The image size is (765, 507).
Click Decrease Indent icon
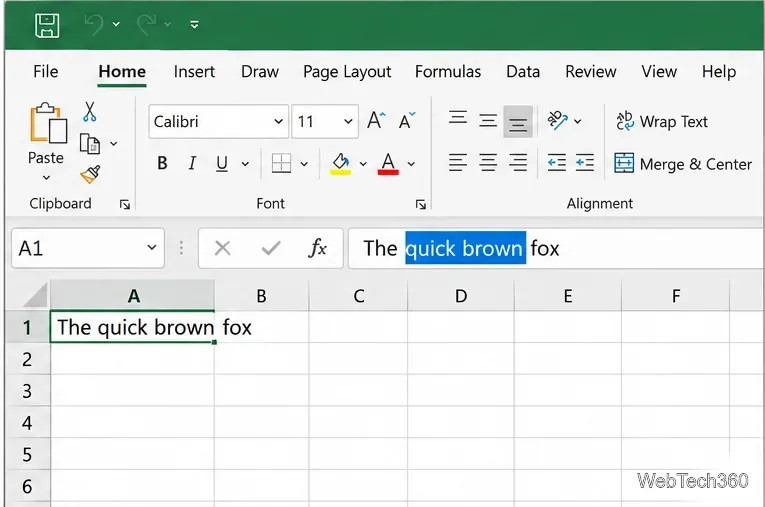557,162
